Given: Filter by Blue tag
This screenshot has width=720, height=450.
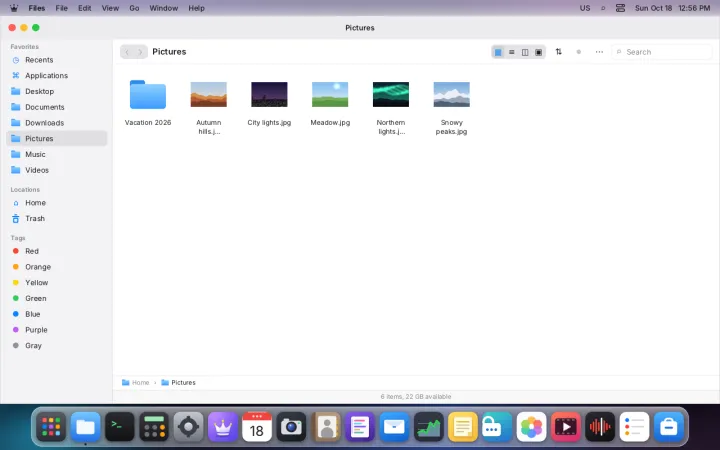Looking at the screenshot, I should tap(56, 314).
